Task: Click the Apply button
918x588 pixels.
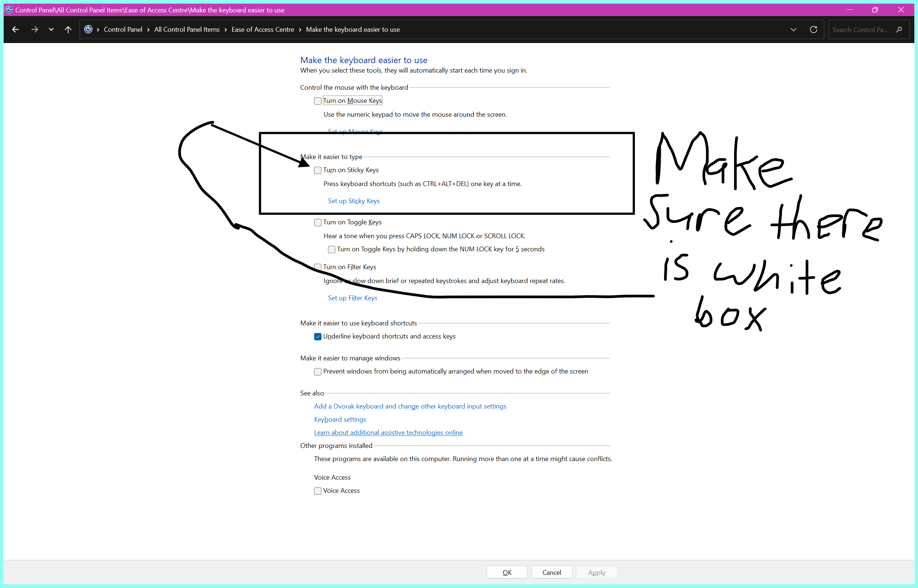Action: coord(596,572)
